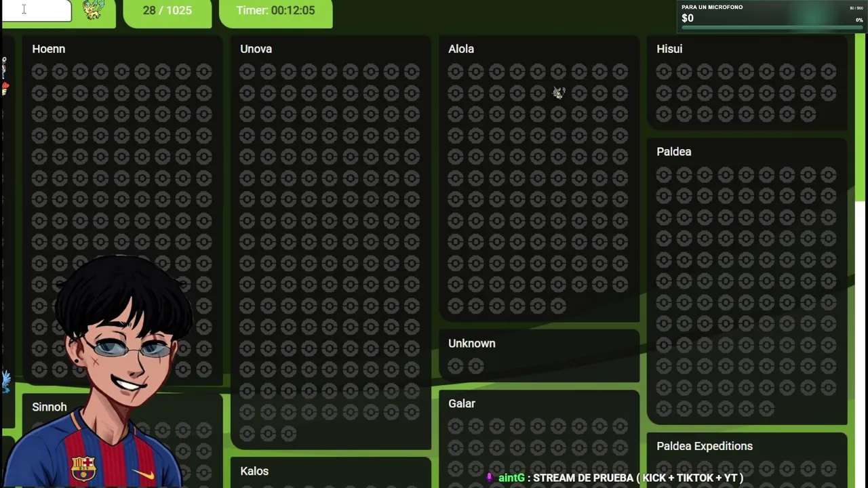
Task: Select the Hoenn region heading
Action: coord(49,49)
